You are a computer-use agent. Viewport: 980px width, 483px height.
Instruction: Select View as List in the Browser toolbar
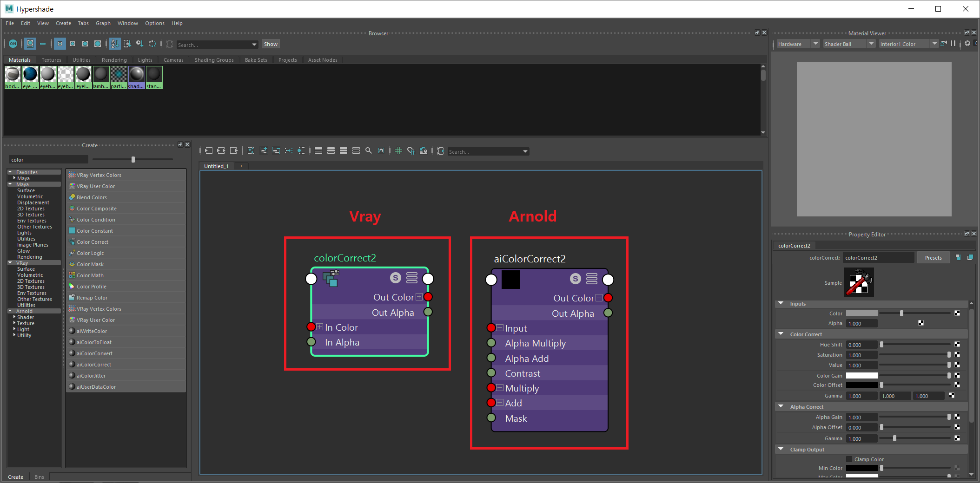43,44
